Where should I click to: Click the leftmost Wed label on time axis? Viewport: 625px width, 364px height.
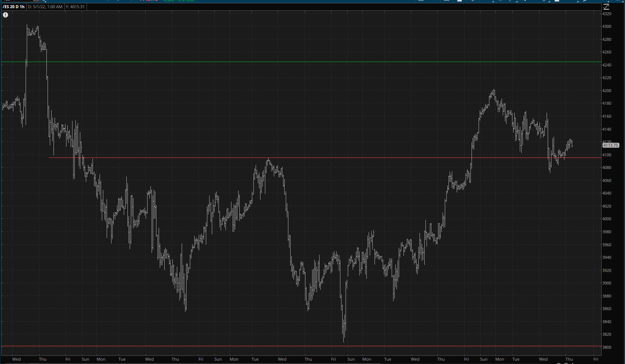pyautogui.click(x=16, y=359)
